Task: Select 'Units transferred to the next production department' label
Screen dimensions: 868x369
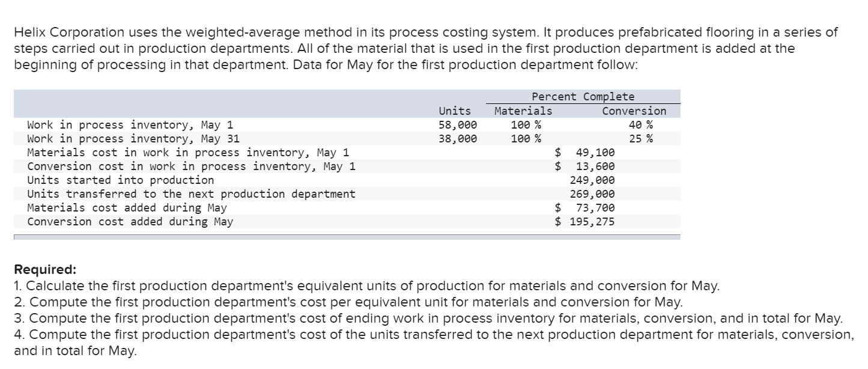Action: pyautogui.click(x=191, y=194)
